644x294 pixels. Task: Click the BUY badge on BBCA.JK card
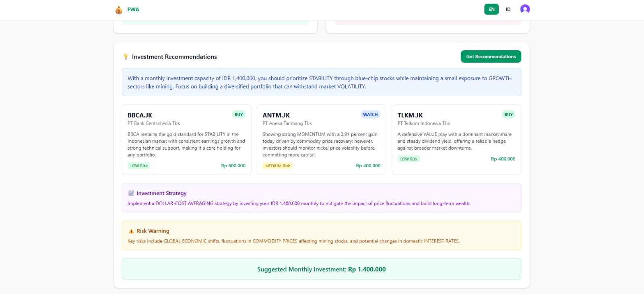point(239,115)
